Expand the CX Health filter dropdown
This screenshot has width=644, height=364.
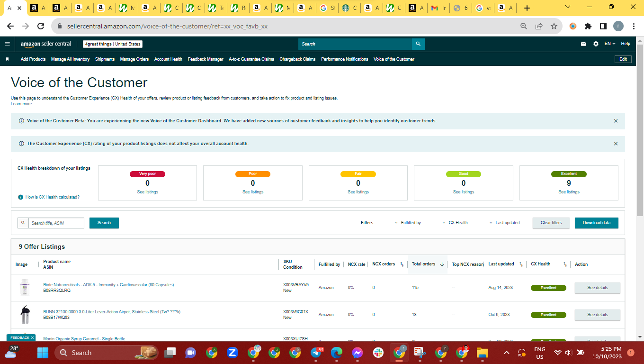pyautogui.click(x=455, y=223)
